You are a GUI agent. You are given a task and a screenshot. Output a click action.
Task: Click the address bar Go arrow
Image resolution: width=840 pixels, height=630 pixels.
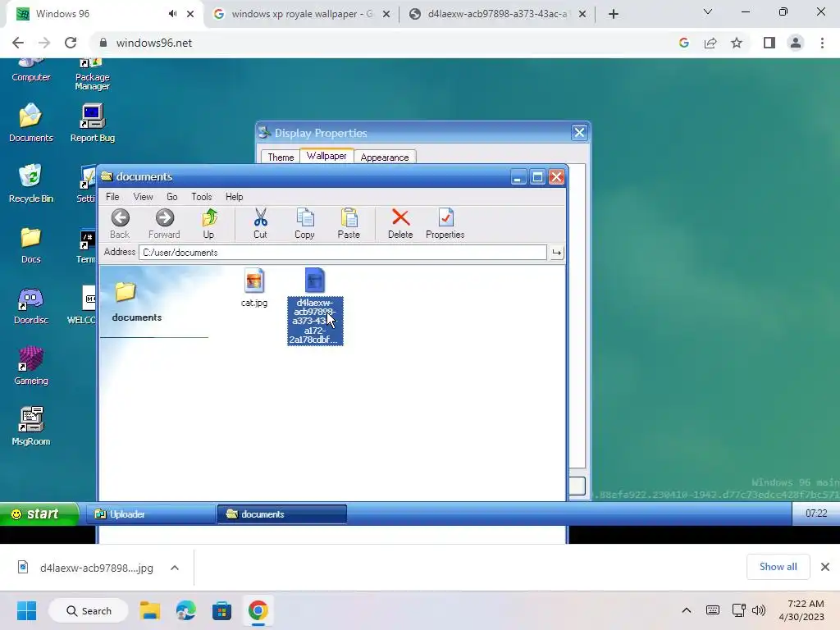pos(557,253)
